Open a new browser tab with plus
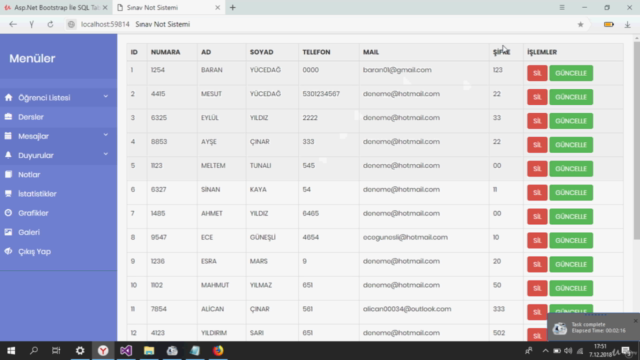Screen dimensions: 640x360 pyautogui.click(x=233, y=7)
